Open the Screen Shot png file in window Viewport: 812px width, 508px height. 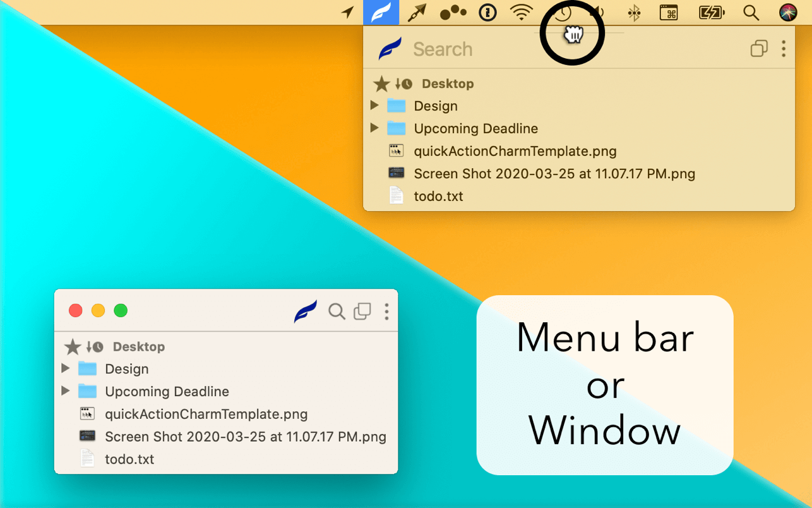[x=245, y=437]
